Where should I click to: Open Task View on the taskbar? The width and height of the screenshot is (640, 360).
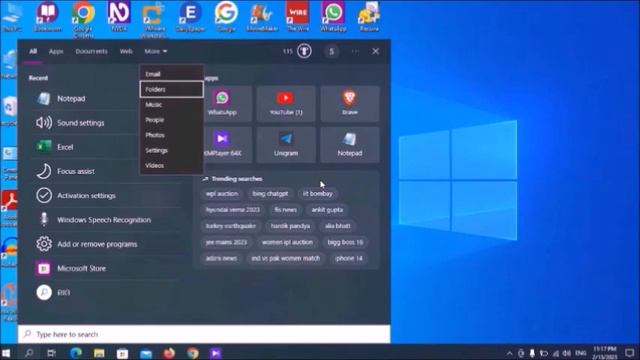(51, 353)
